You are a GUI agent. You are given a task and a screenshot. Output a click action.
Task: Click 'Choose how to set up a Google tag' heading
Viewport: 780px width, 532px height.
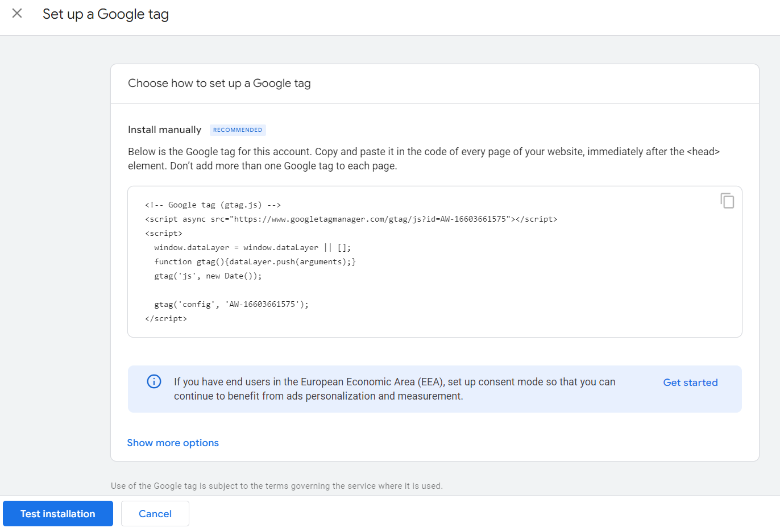219,83
